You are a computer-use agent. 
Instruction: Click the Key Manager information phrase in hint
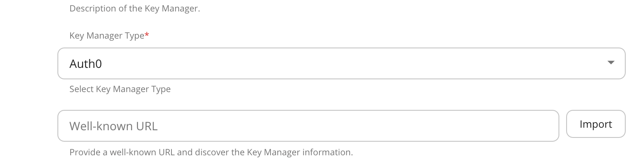299,152
